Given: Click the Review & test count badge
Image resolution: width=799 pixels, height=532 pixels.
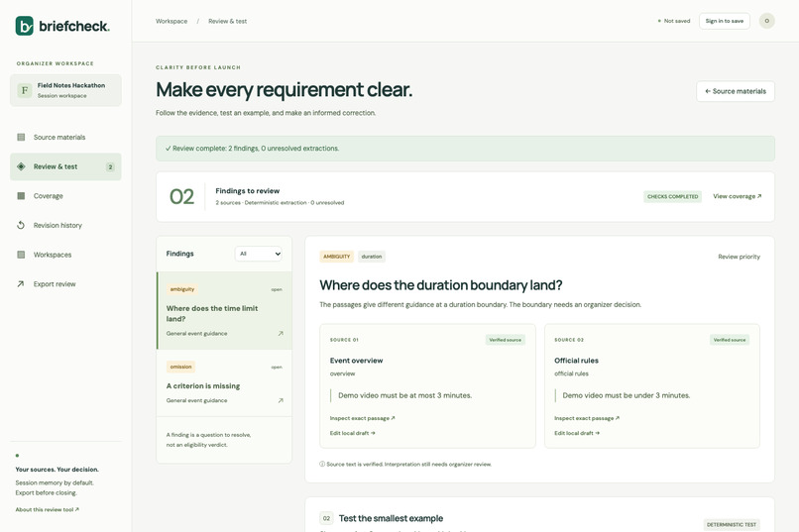Looking at the screenshot, I should click(110, 167).
